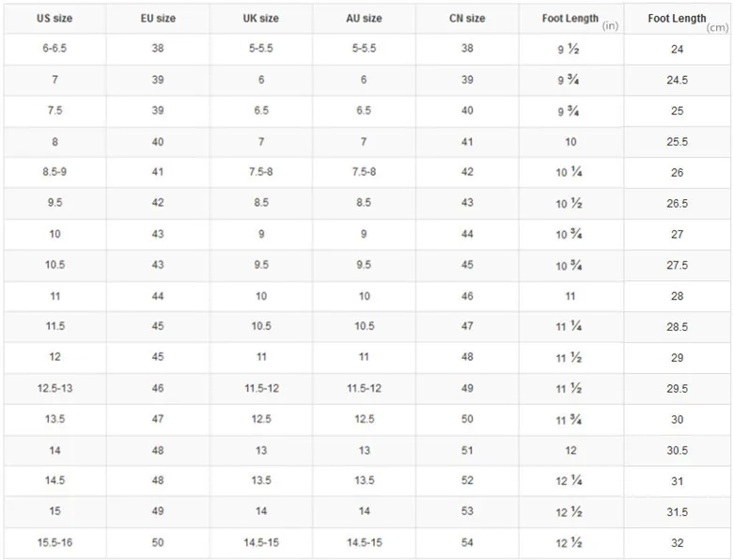Viewport: 733px width, 560px height.
Task: Click the CN size 54 cell
Action: 467,543
